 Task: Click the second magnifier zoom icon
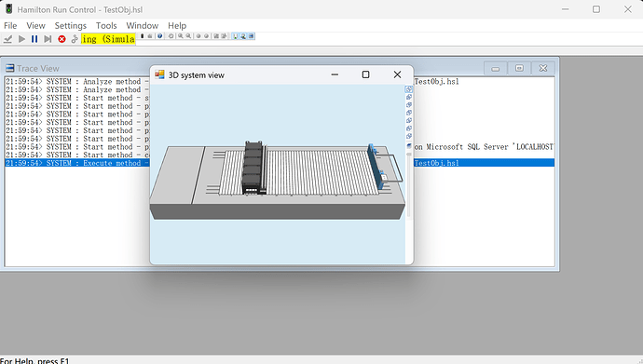click(188, 36)
